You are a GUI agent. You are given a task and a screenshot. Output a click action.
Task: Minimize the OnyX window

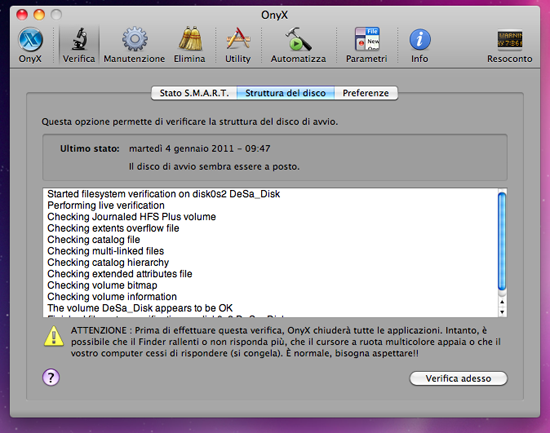[39, 14]
